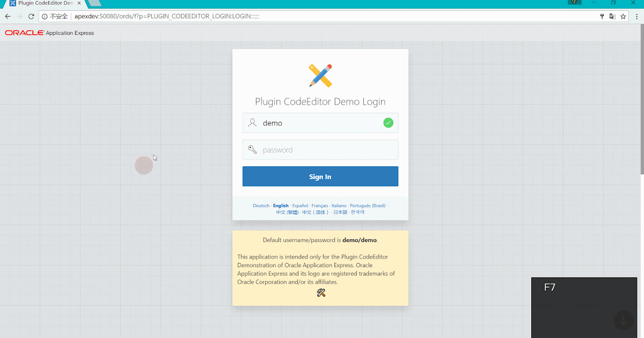Click the tools icon in the yellow notice box

click(320, 292)
